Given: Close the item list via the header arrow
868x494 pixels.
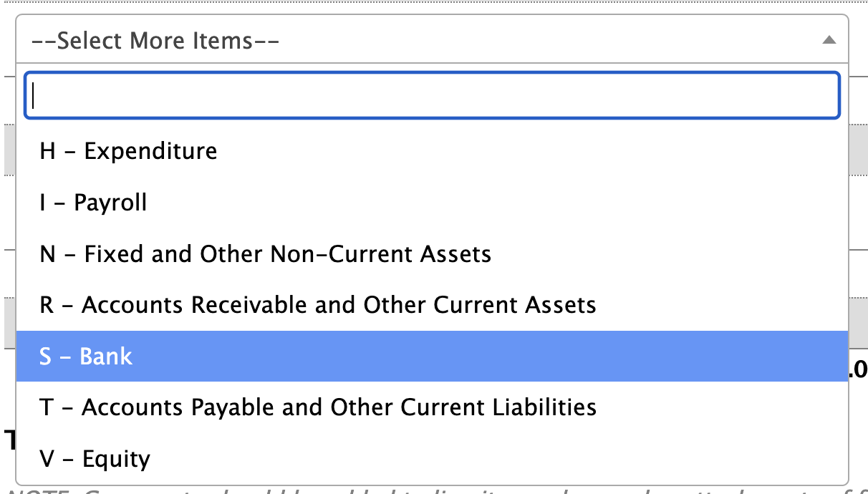Looking at the screenshot, I should coord(829,40).
